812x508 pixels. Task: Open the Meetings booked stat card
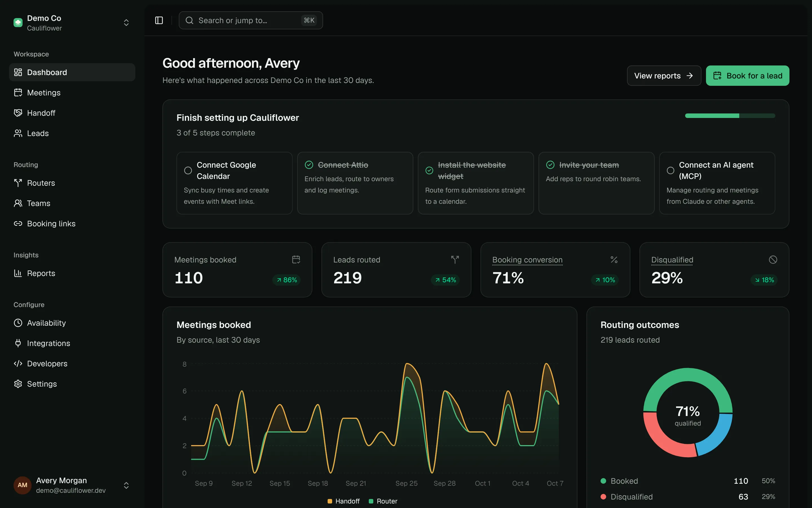pos(237,270)
